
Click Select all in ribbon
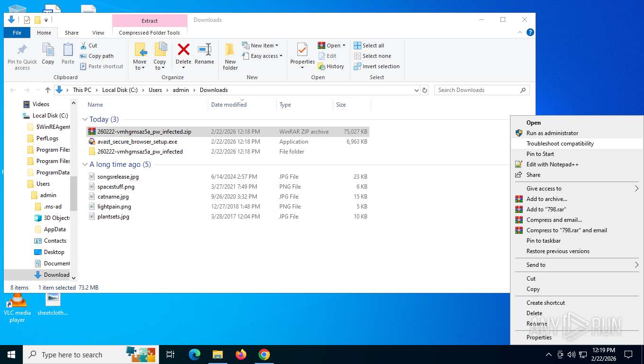[x=369, y=45]
